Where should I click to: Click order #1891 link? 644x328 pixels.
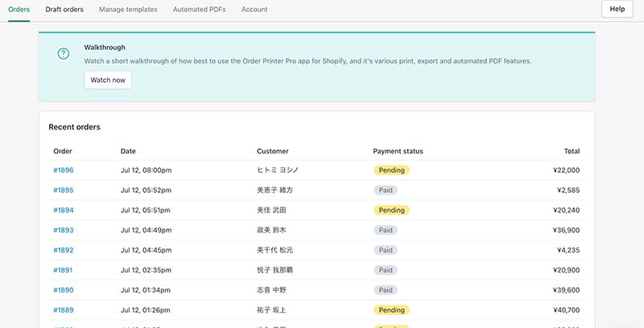coord(64,271)
